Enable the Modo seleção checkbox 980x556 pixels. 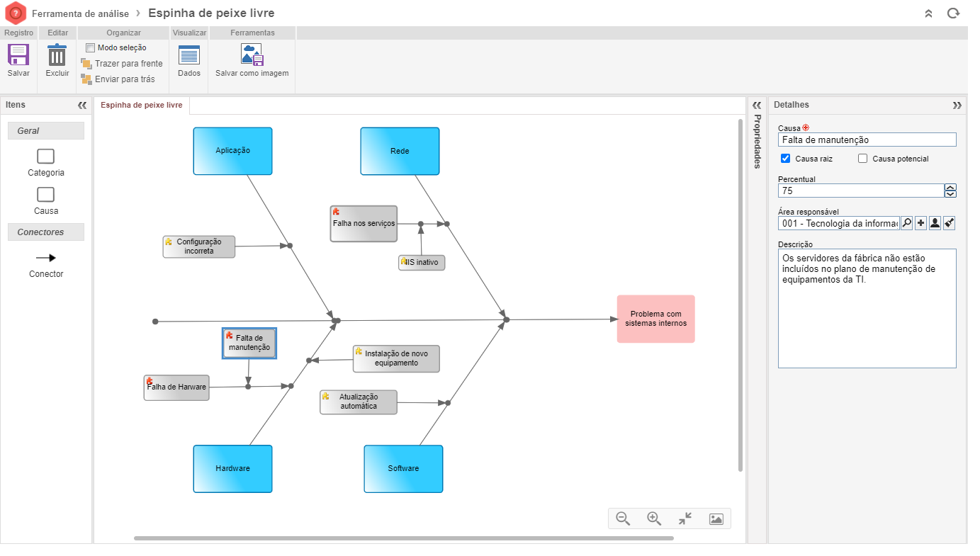pyautogui.click(x=90, y=47)
